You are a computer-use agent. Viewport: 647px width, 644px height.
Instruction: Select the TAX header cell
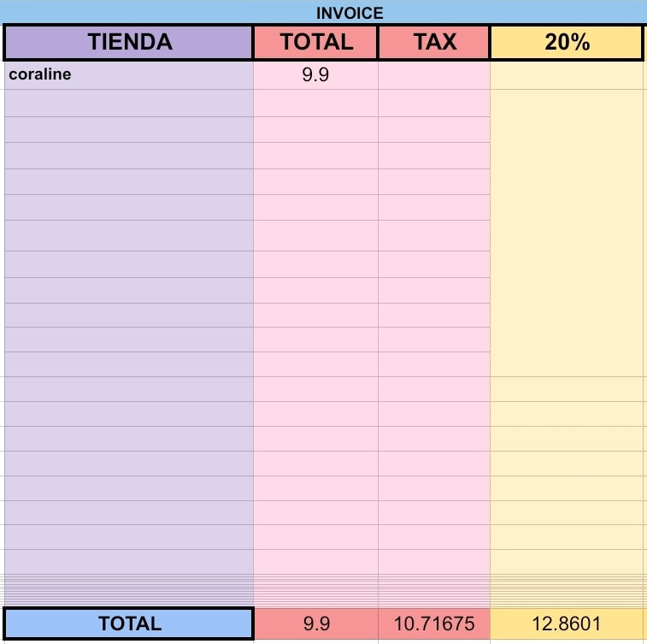pyautogui.click(x=434, y=42)
